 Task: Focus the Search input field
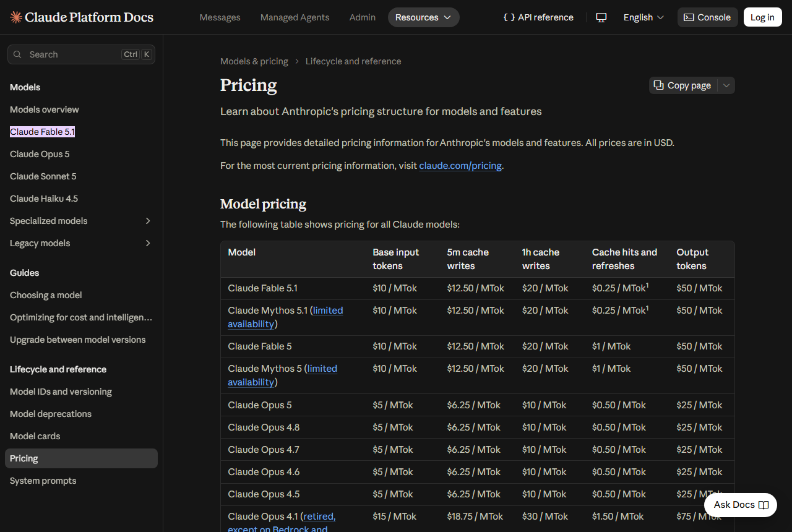tap(81, 54)
